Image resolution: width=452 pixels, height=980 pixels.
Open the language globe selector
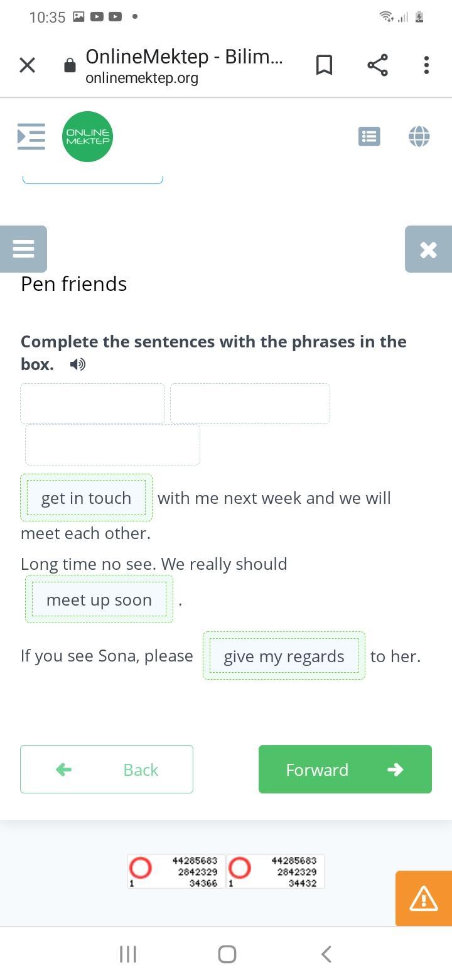point(419,136)
